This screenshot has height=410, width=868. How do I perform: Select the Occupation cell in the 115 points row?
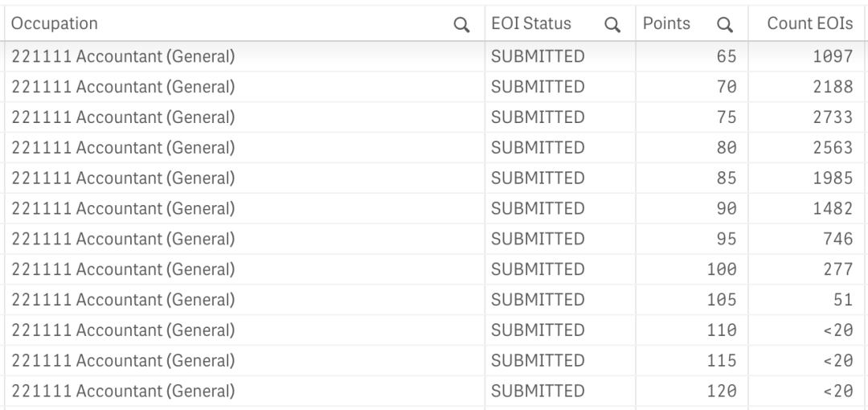click(244, 361)
